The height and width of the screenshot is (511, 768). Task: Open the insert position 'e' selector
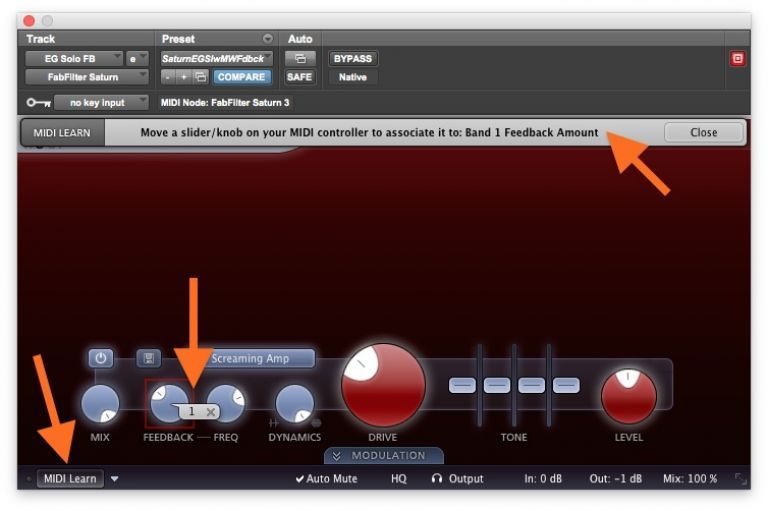coord(137,59)
